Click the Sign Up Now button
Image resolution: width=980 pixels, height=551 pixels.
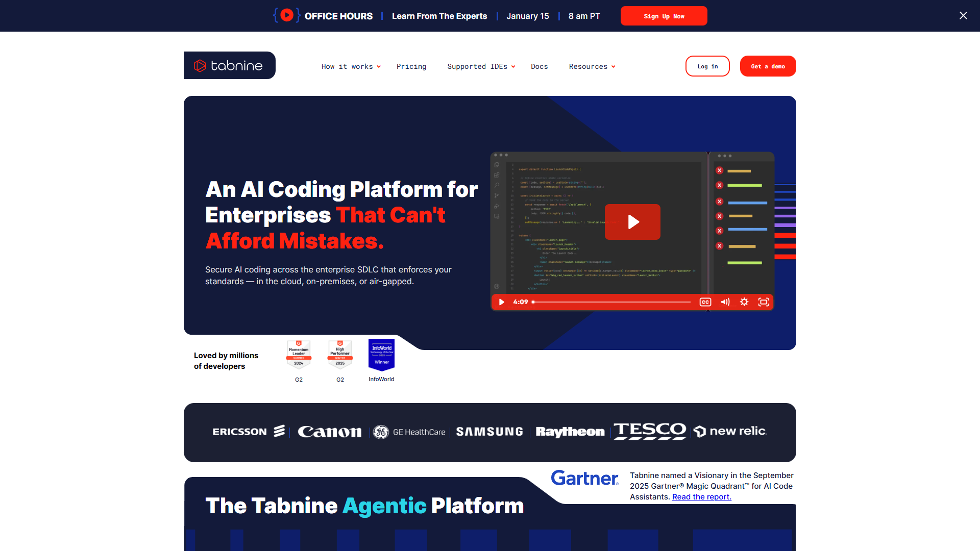663,16
